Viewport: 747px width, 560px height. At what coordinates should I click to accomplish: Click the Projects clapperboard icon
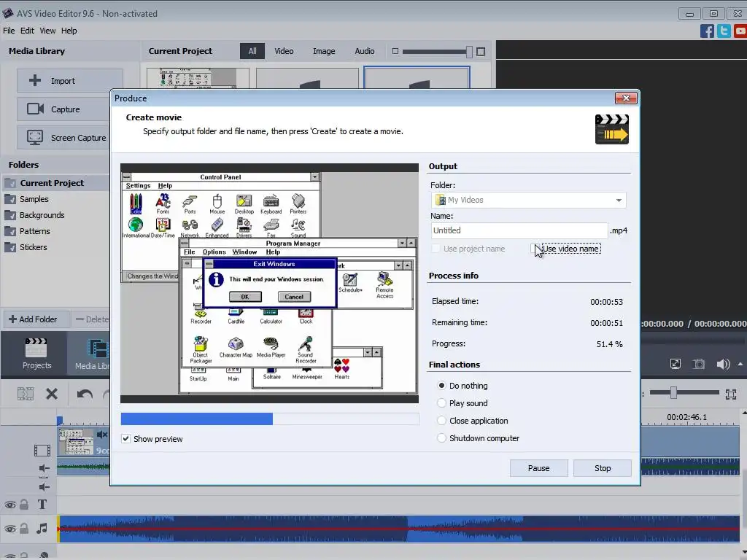(36, 348)
